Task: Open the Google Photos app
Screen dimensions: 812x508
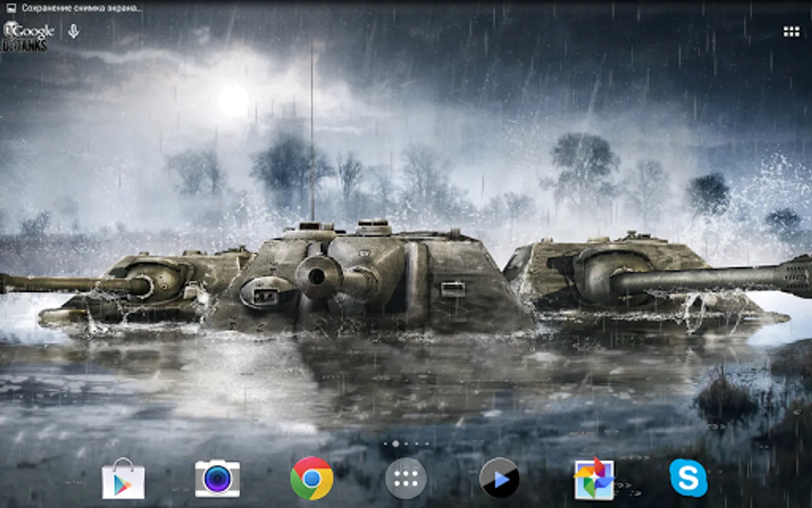Action: tap(594, 479)
